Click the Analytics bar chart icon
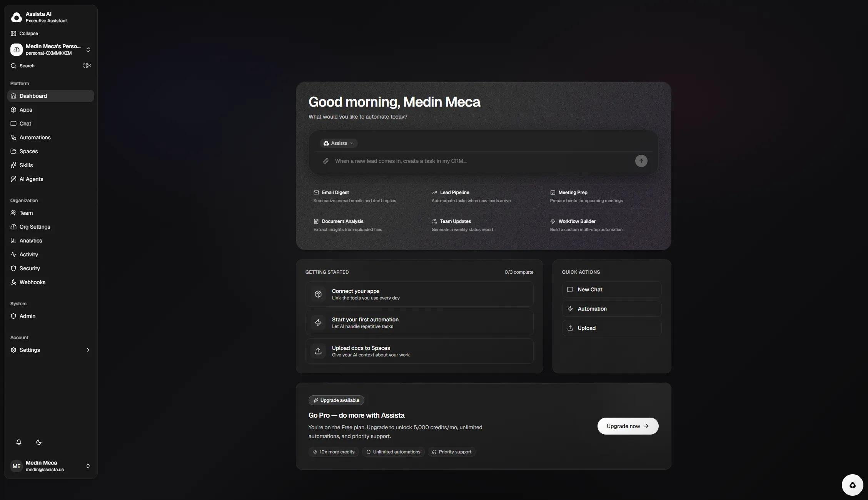Viewport: 868px width, 500px height. [x=13, y=241]
